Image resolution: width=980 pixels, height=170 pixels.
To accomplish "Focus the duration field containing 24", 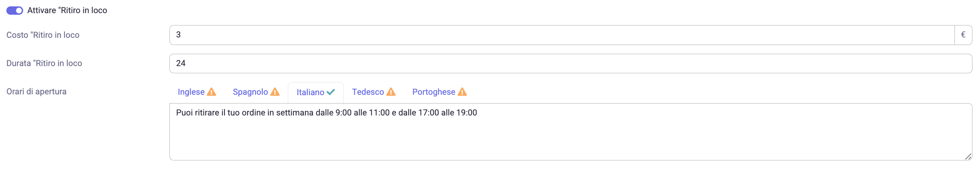I will (x=571, y=63).
